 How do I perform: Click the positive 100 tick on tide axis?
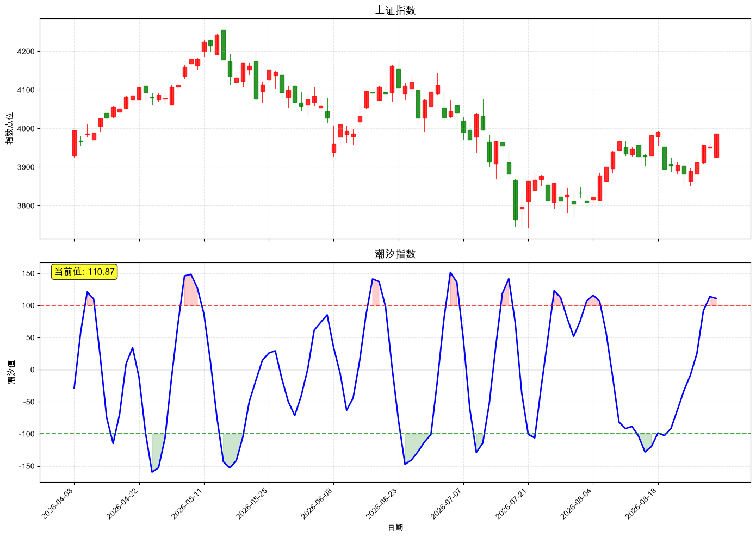pos(28,306)
